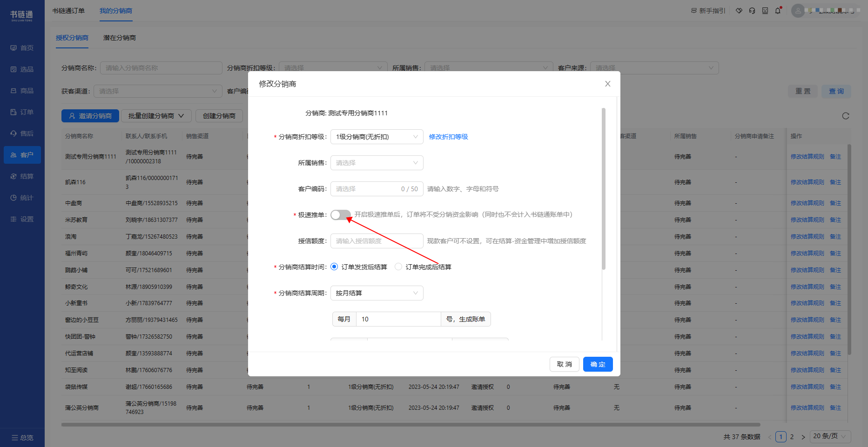Click the table horizontal scrollbar
This screenshot has width=868, height=447.
[x=410, y=425]
